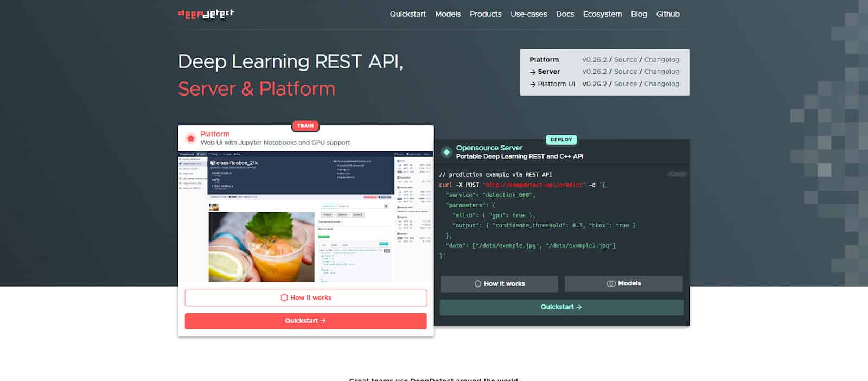This screenshot has width=868, height=381.
Task: Open the Platform web UI screenshot
Action: 306,217
